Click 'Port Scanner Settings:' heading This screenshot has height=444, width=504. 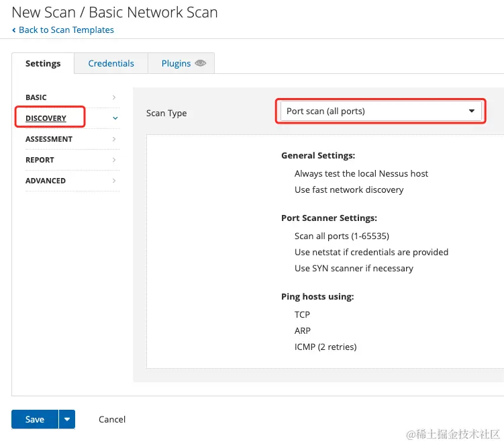point(329,218)
